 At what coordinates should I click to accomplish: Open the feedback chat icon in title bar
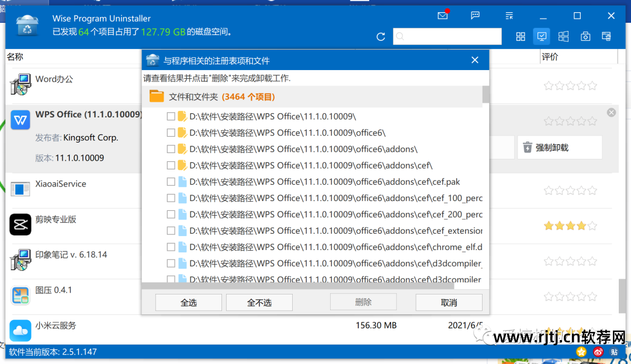point(474,16)
